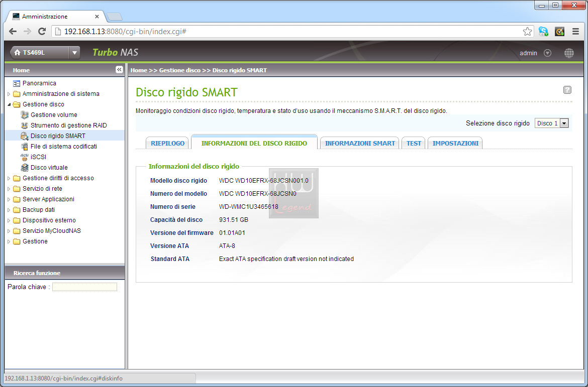Click the Parola chiave search field

coord(85,287)
